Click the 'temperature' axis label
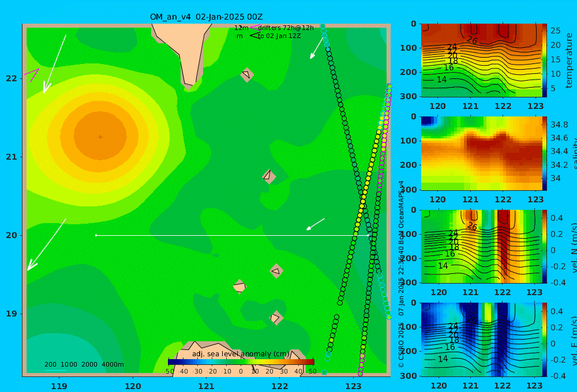The image size is (577, 392). [x=569, y=61]
